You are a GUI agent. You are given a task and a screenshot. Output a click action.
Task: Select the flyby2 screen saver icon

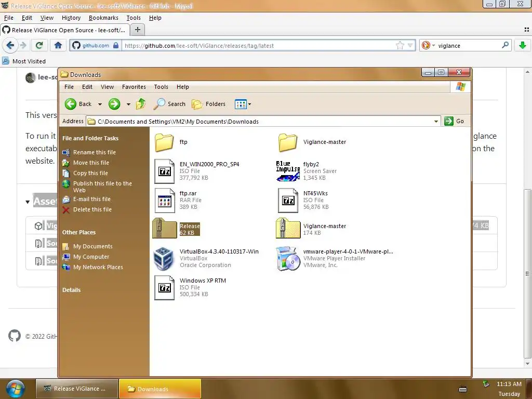(288, 171)
